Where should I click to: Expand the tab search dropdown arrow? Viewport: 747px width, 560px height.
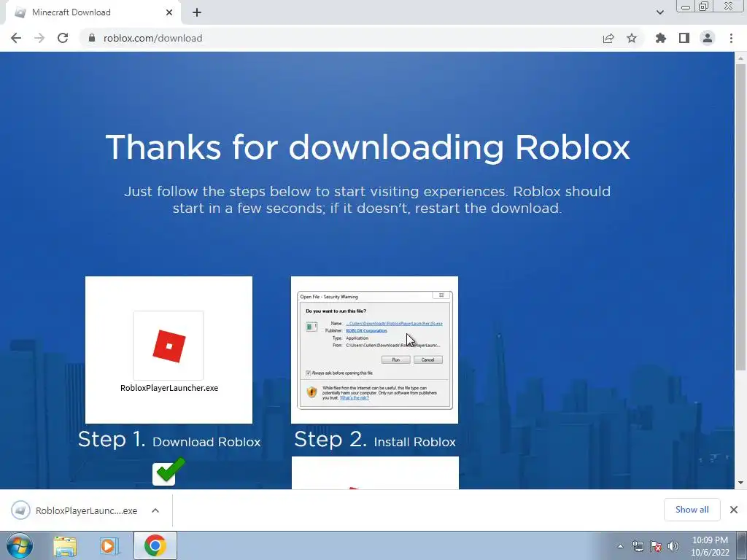point(659,12)
